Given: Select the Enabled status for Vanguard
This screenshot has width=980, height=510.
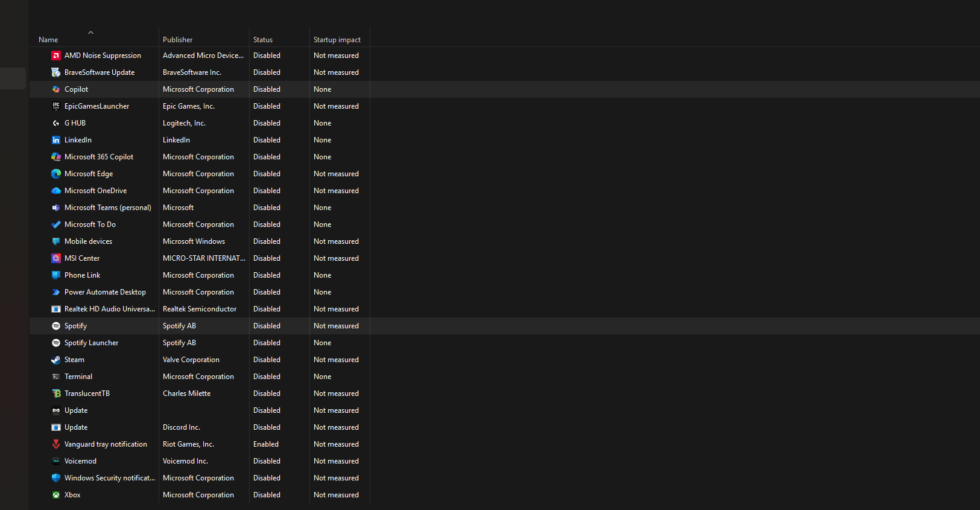Looking at the screenshot, I should coord(266,444).
